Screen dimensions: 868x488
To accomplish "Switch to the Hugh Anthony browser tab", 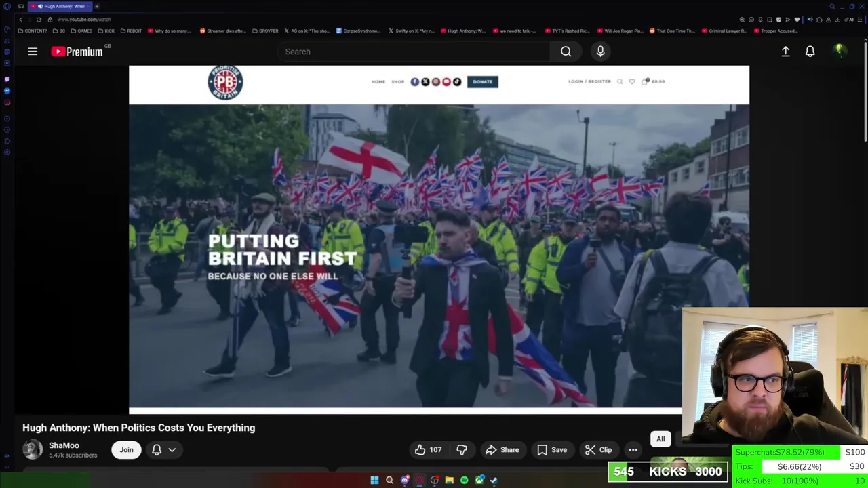I will (x=60, y=6).
